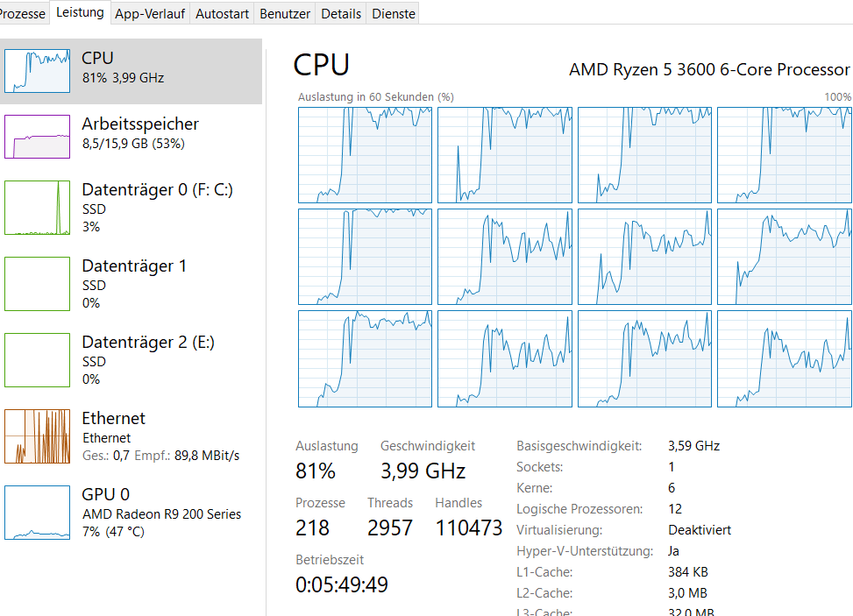Click the first logical processor graph
This screenshot has width=853, height=616.
click(x=365, y=155)
